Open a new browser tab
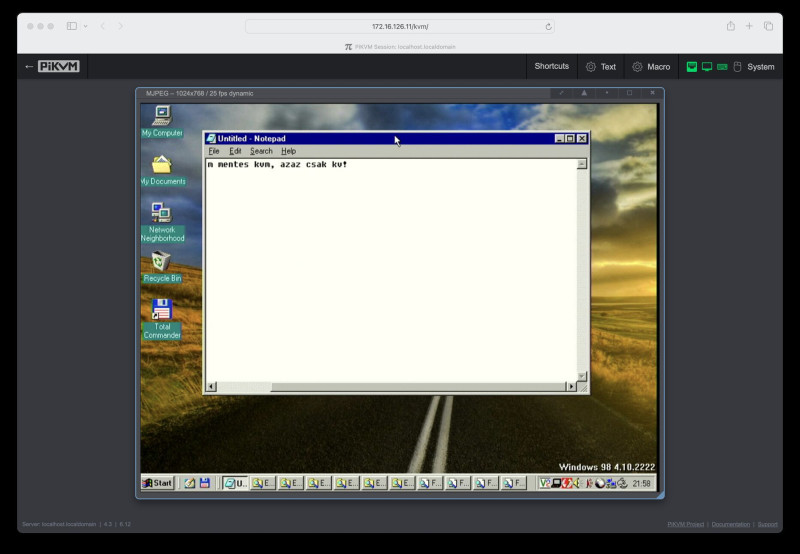 (x=749, y=26)
